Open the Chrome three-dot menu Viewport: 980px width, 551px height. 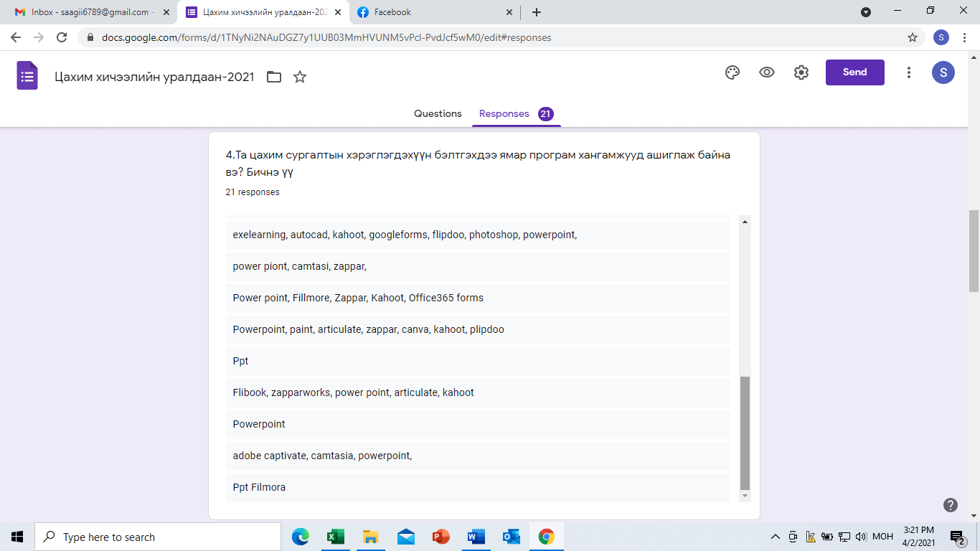[x=963, y=37]
